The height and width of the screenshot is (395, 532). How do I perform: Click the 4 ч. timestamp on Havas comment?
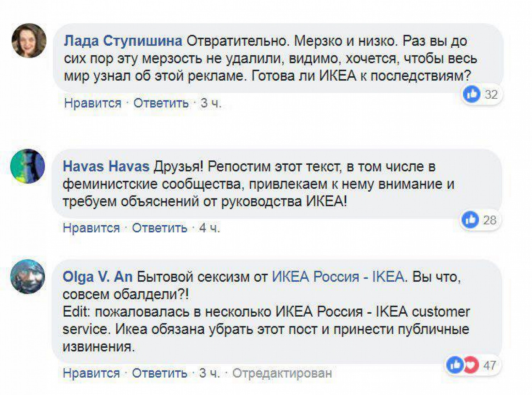pyautogui.click(x=209, y=228)
